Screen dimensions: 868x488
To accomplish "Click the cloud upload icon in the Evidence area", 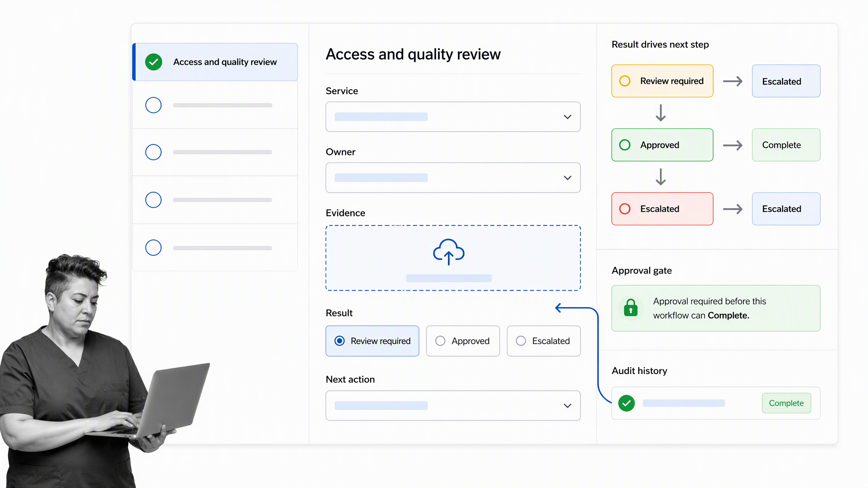I will pyautogui.click(x=449, y=252).
